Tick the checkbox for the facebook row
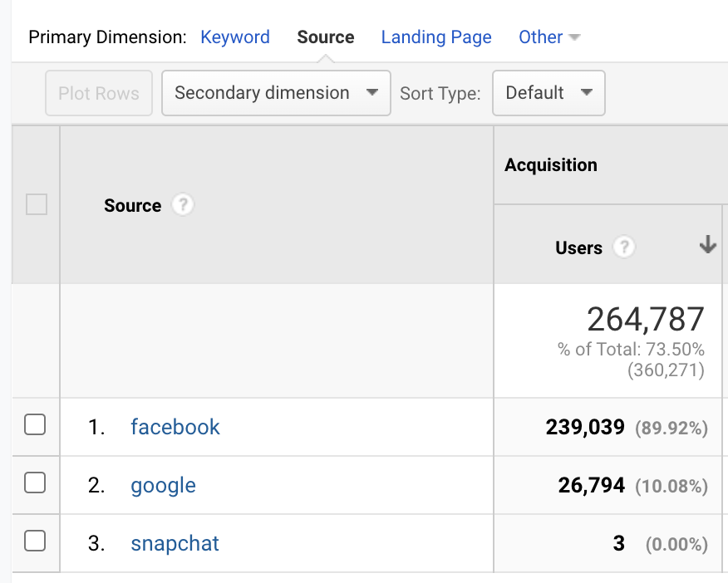Screen dimensions: 728x583 35,426
